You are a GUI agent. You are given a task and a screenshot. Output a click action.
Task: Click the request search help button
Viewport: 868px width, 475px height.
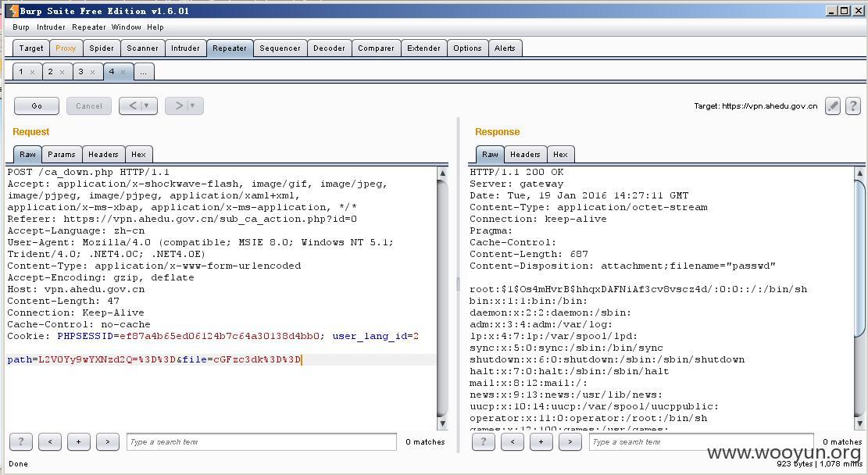click(21, 441)
